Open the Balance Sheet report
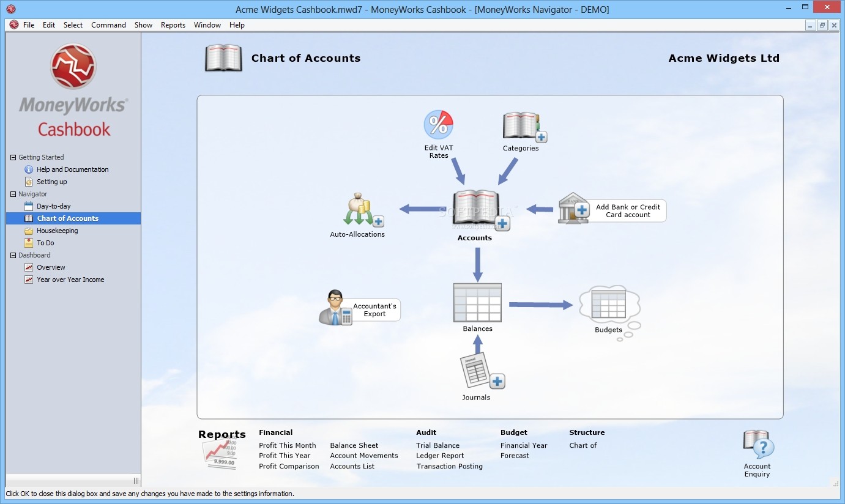Image resolution: width=845 pixels, height=504 pixels. (x=354, y=445)
